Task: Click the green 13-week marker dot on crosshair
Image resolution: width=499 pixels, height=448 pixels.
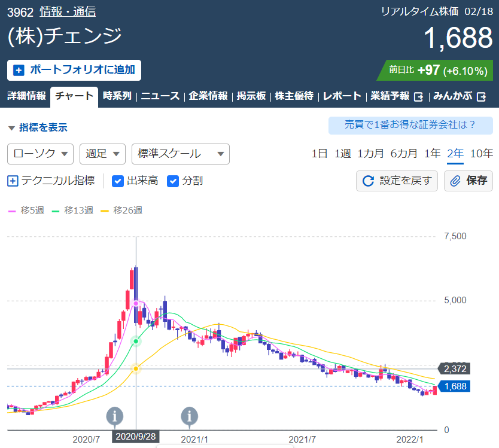Action: click(x=136, y=342)
